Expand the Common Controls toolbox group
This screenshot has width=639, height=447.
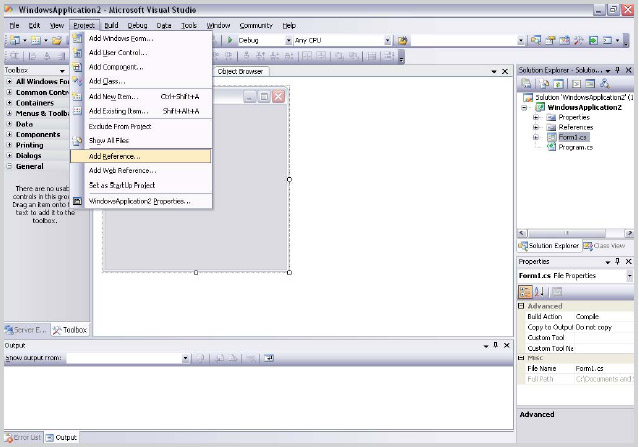9,92
